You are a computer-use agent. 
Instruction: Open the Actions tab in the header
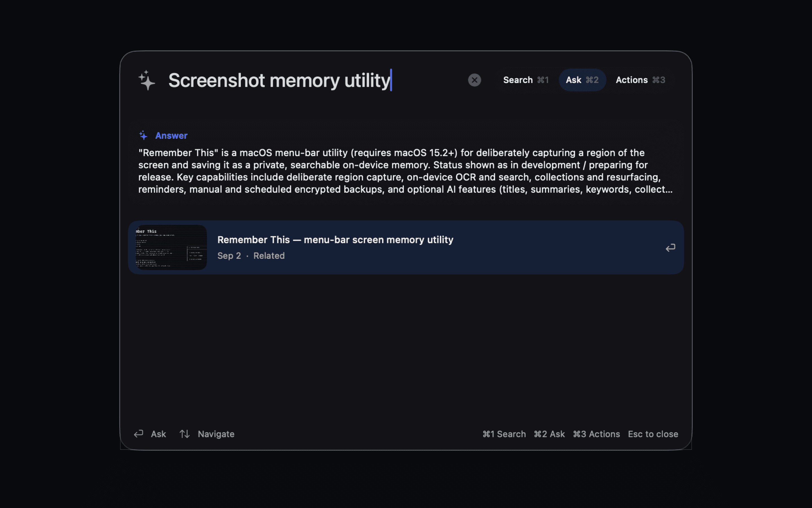click(640, 80)
